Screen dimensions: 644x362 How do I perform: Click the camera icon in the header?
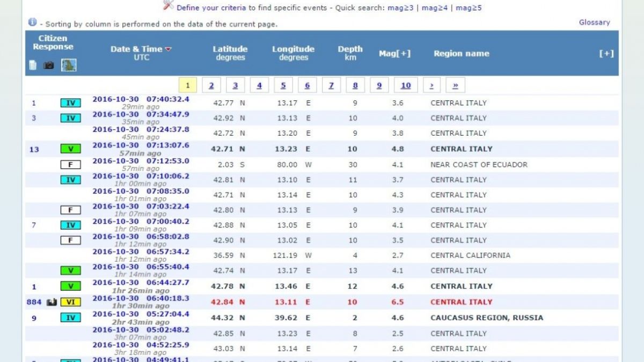[49, 65]
